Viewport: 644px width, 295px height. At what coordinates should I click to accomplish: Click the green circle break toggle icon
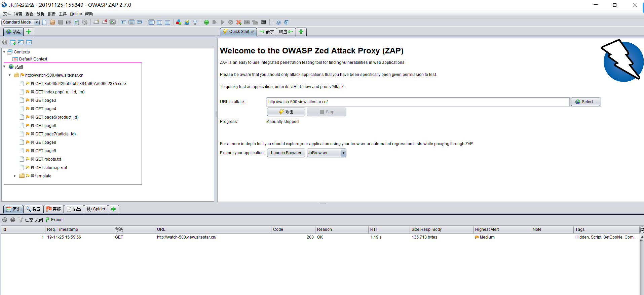pyautogui.click(x=206, y=22)
